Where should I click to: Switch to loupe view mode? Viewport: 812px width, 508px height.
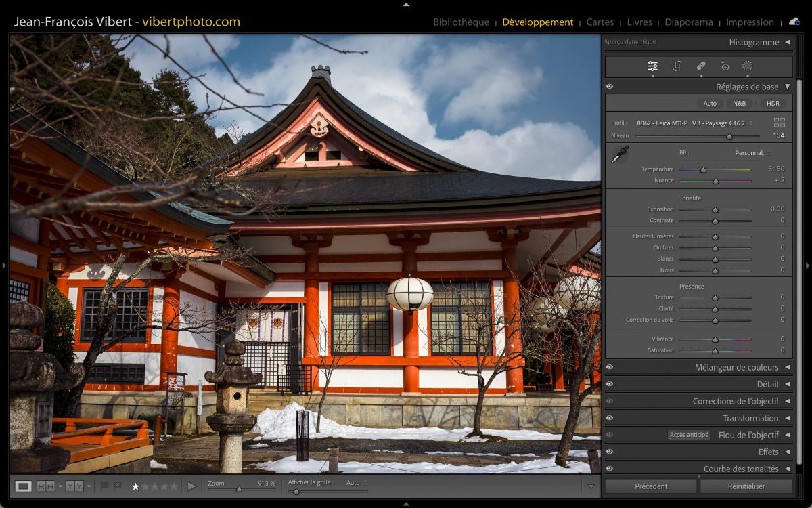pos(24,486)
